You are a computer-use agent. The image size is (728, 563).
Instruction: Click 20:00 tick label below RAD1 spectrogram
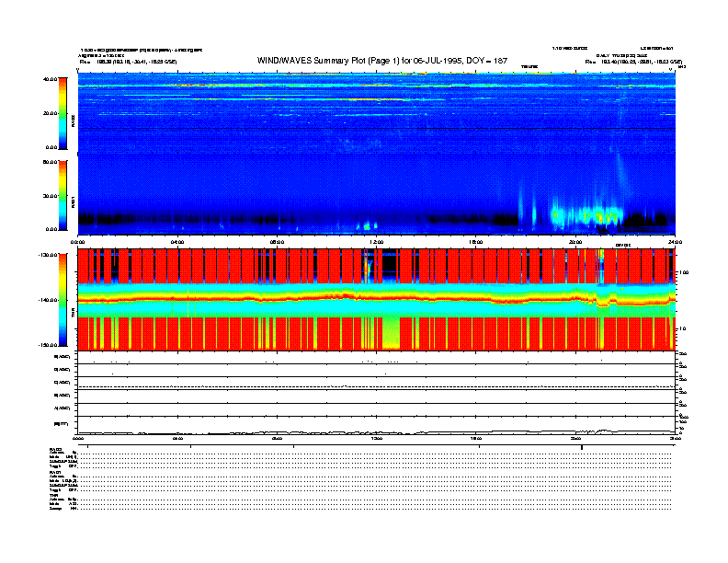coord(575,242)
